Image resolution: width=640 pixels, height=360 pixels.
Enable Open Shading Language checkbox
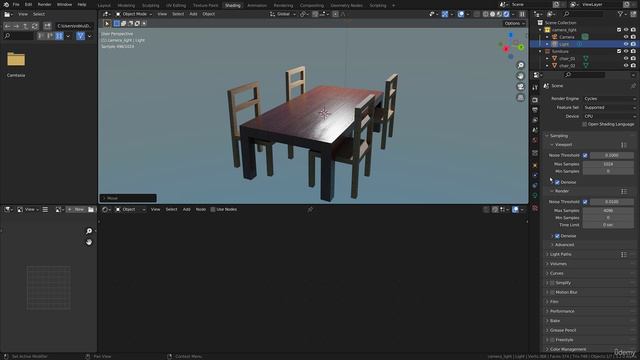(x=584, y=124)
